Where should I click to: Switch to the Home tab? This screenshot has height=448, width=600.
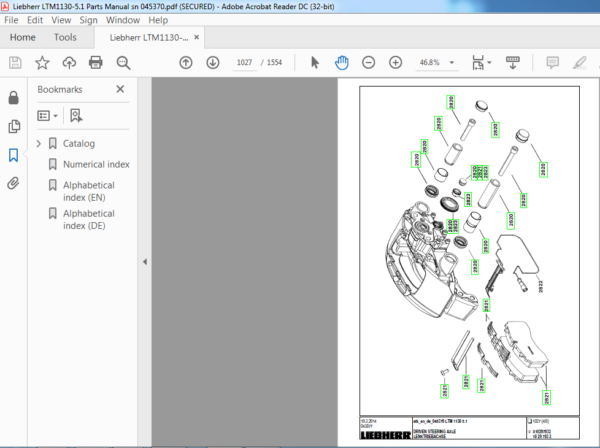23,37
